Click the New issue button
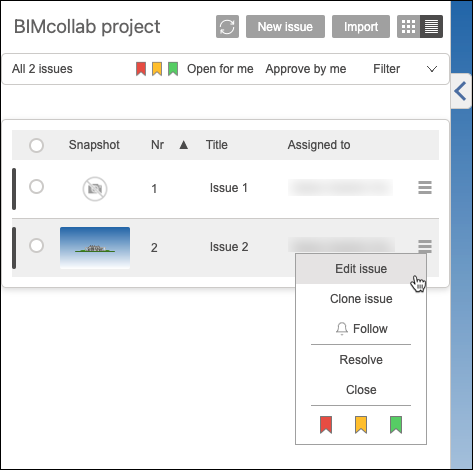473x470 pixels. (x=285, y=27)
